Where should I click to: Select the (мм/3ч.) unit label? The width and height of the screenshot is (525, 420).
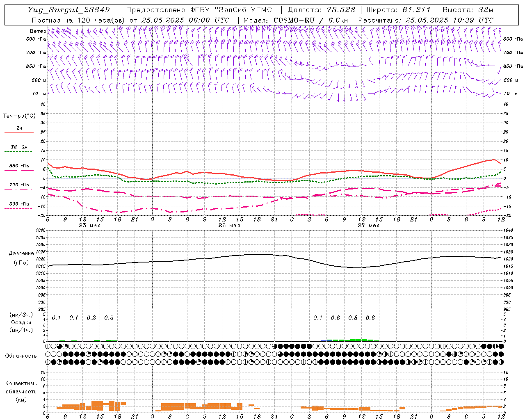click(21, 315)
